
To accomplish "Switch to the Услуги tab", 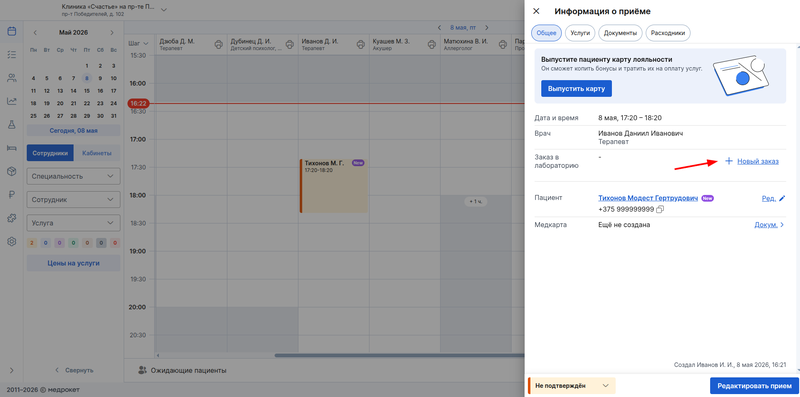I will (580, 33).
